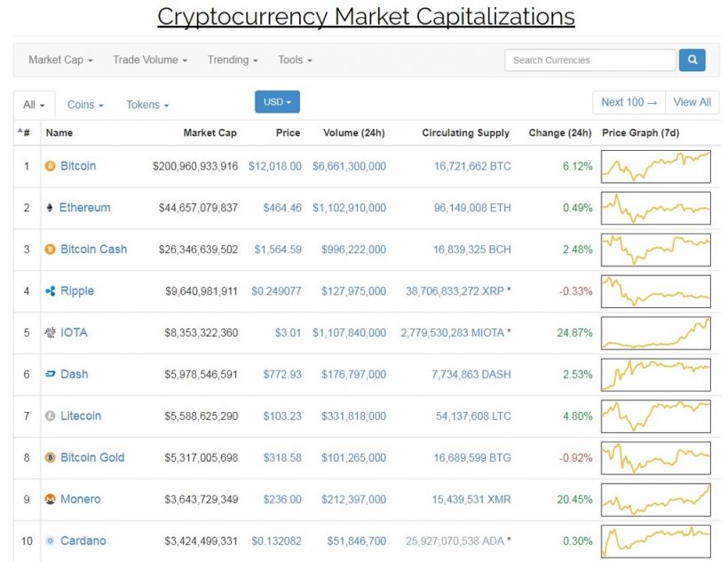Click the Dash currency logo

[51, 375]
